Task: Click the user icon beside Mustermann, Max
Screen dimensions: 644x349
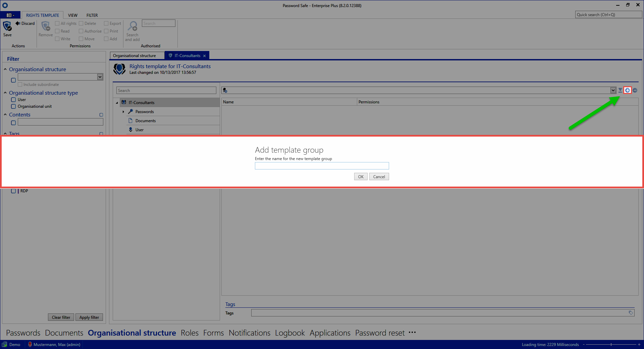Action: [x=30, y=344]
